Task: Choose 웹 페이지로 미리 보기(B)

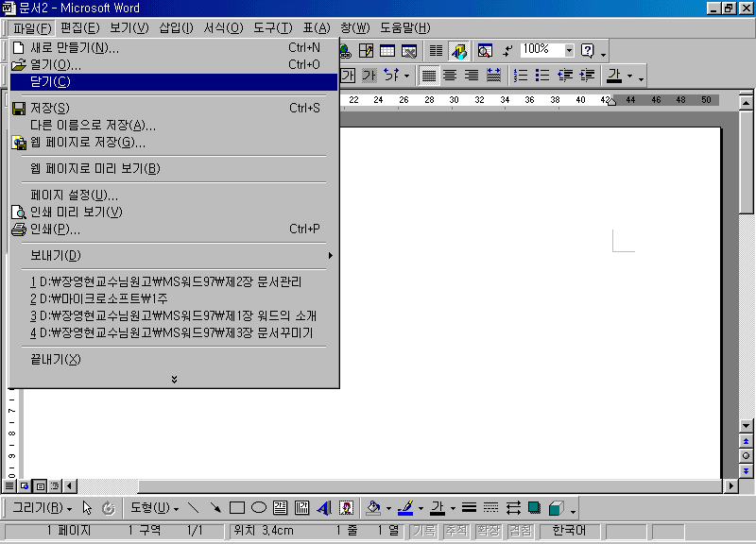Action: (x=174, y=169)
